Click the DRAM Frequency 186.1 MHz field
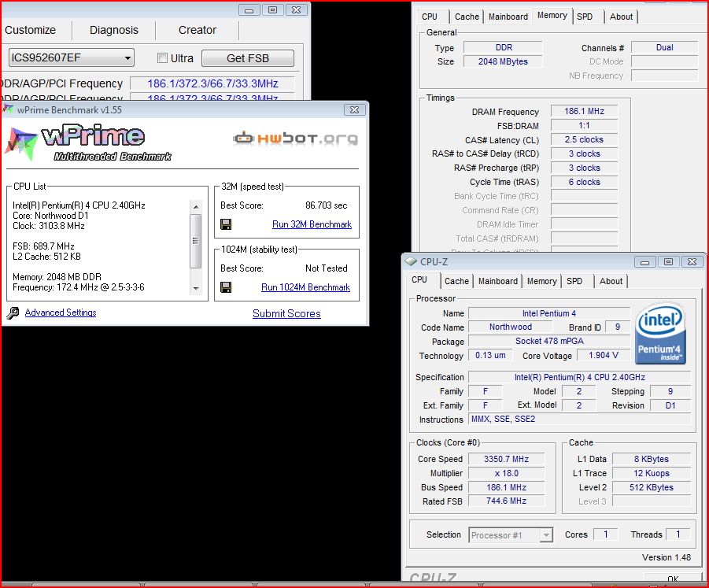709x588 pixels. coord(584,111)
